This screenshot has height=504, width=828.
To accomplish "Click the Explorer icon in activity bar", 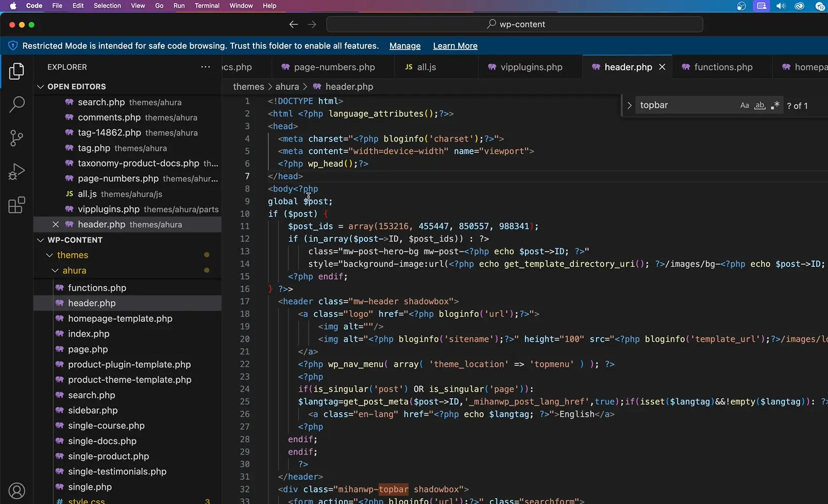I will 16,72.
